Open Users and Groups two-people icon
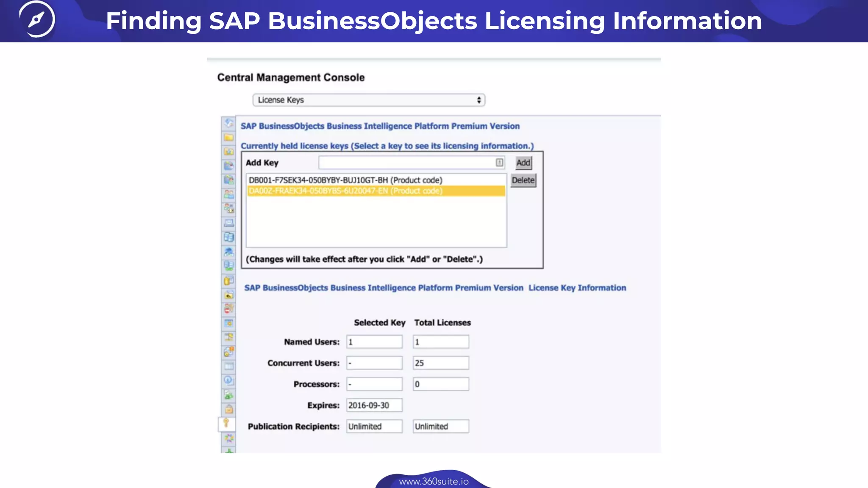The width and height of the screenshot is (868, 488). tap(229, 194)
